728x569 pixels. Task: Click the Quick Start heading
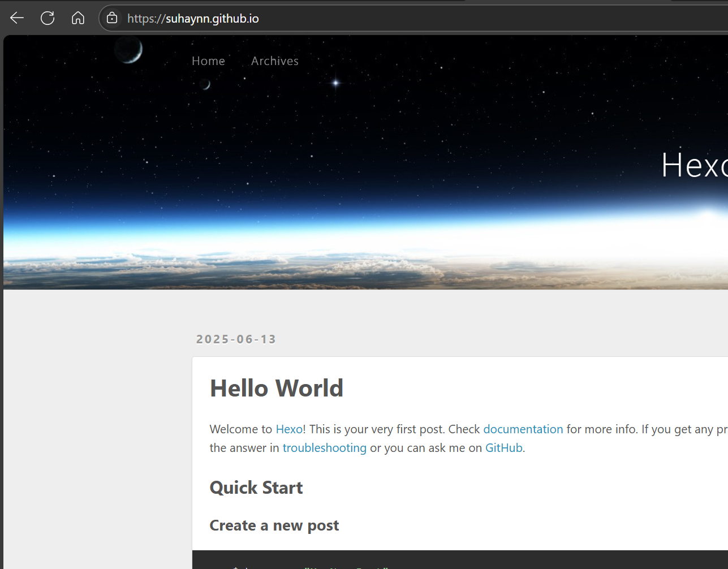click(x=256, y=488)
